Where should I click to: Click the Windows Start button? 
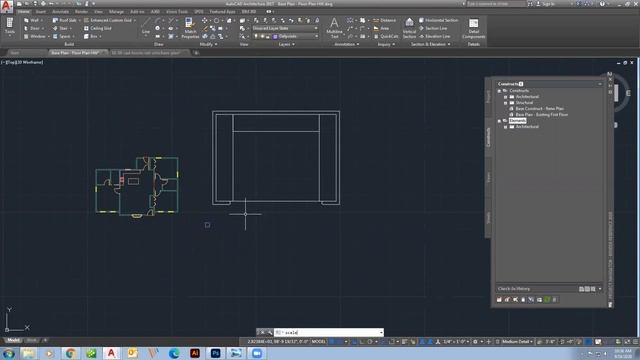(8, 353)
